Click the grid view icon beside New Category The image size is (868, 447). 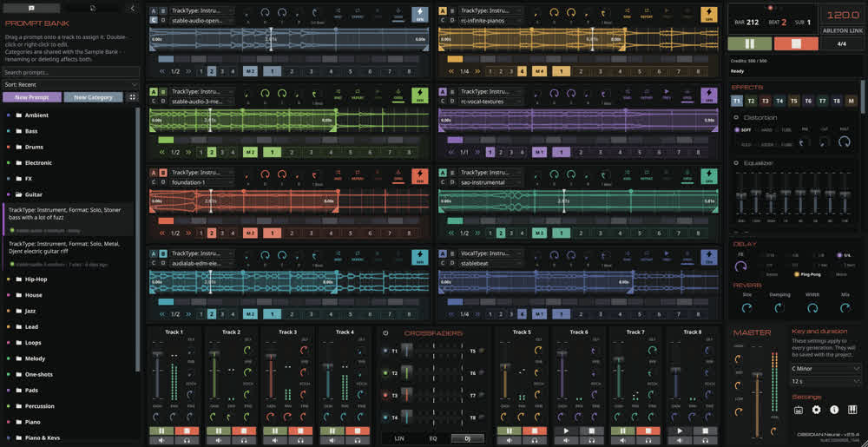pos(132,97)
